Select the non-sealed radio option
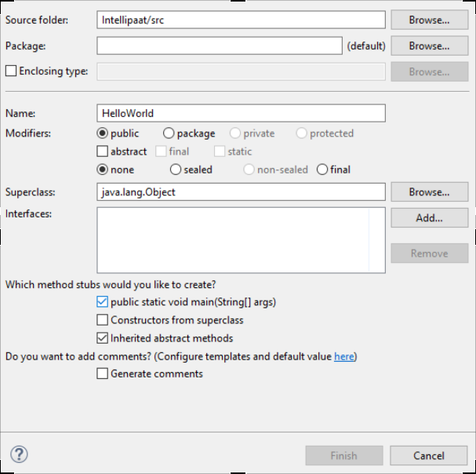 click(249, 170)
